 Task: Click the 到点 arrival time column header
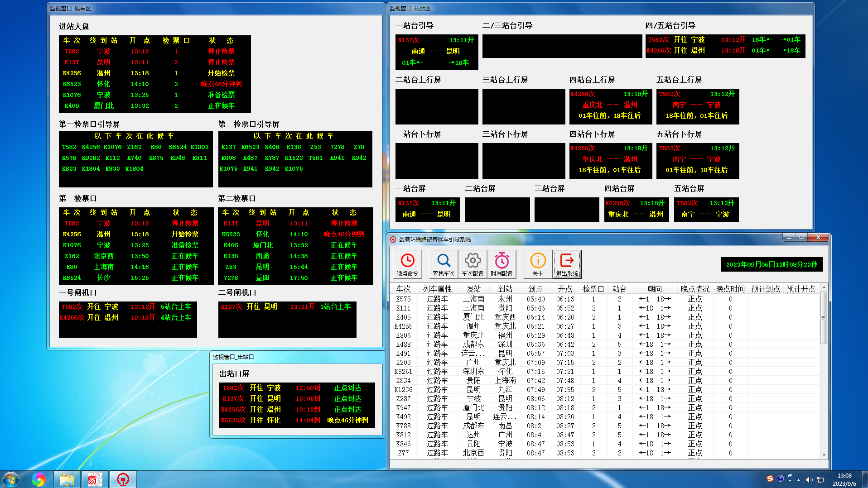click(x=535, y=289)
